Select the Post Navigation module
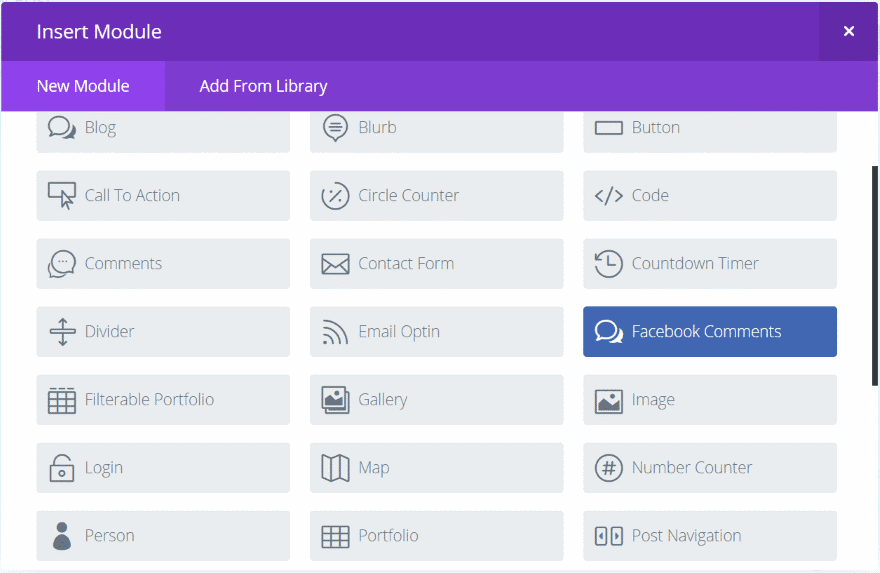This screenshot has height=573, width=880. click(710, 536)
